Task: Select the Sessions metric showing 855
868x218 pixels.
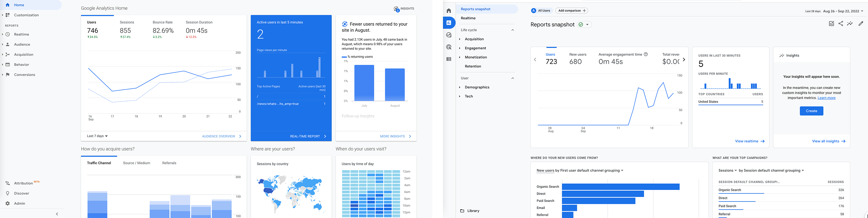Action: (127, 30)
